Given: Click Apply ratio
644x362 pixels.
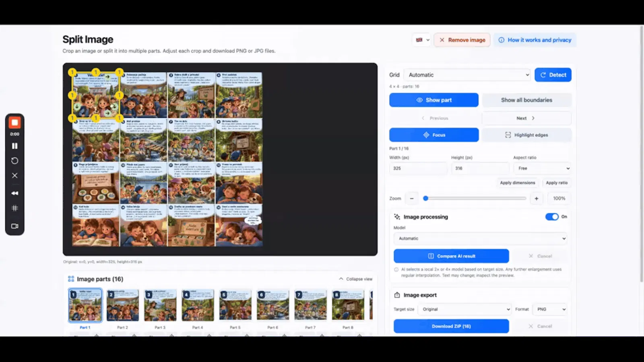Looking at the screenshot, I should click(x=557, y=183).
